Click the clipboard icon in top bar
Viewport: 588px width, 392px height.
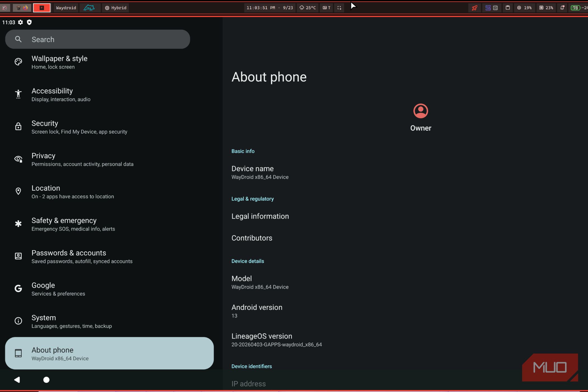[x=508, y=8]
